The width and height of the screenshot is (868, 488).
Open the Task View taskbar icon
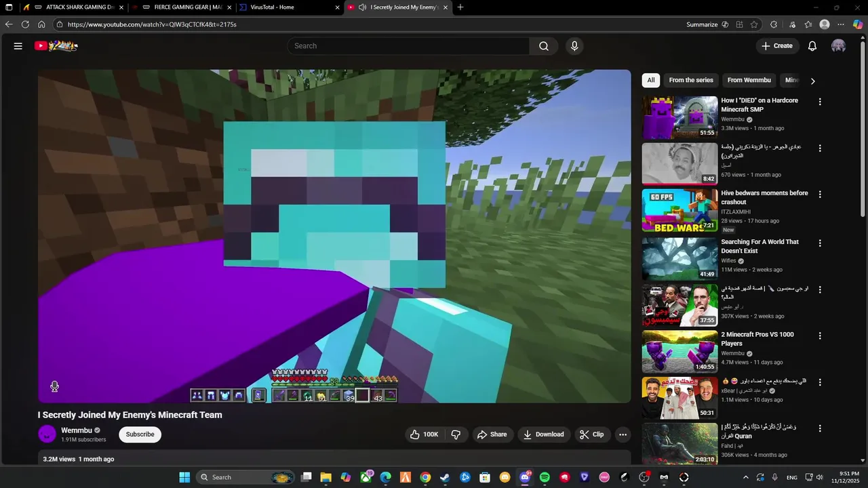coord(307,477)
